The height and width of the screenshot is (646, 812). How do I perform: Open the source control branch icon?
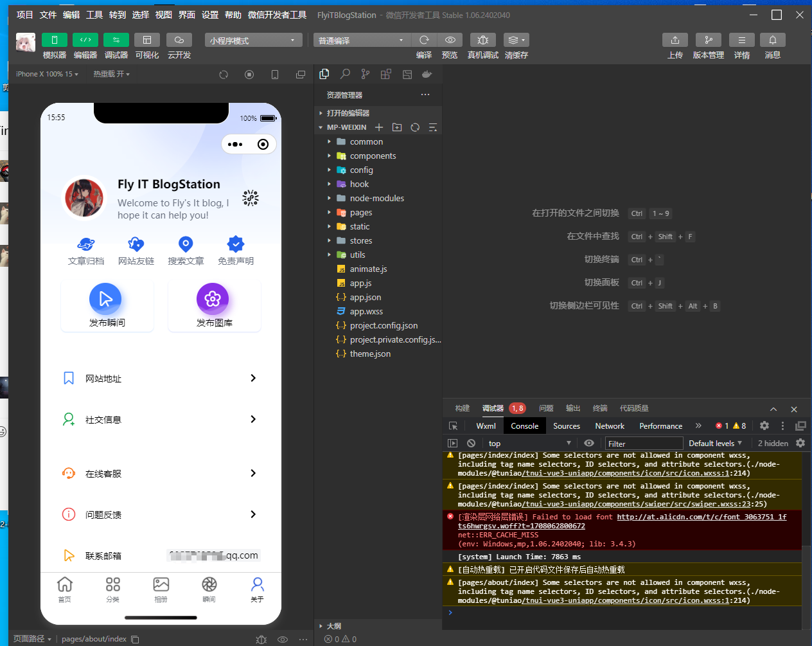click(x=366, y=74)
